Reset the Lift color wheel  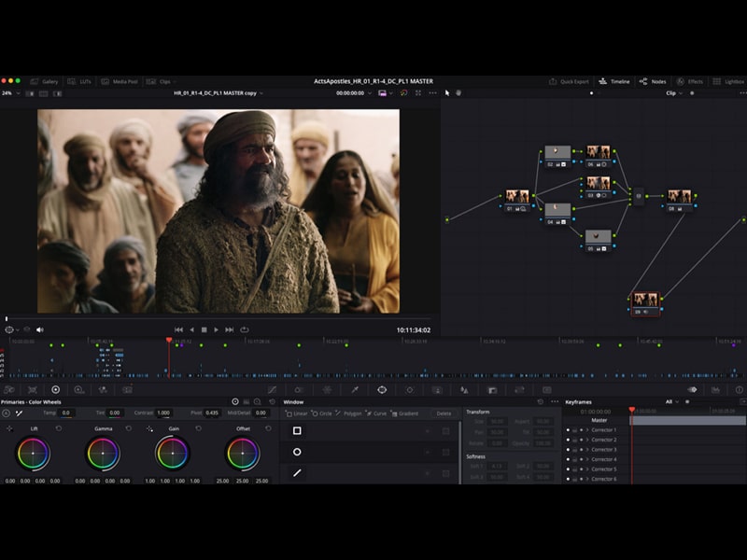pyautogui.click(x=59, y=428)
